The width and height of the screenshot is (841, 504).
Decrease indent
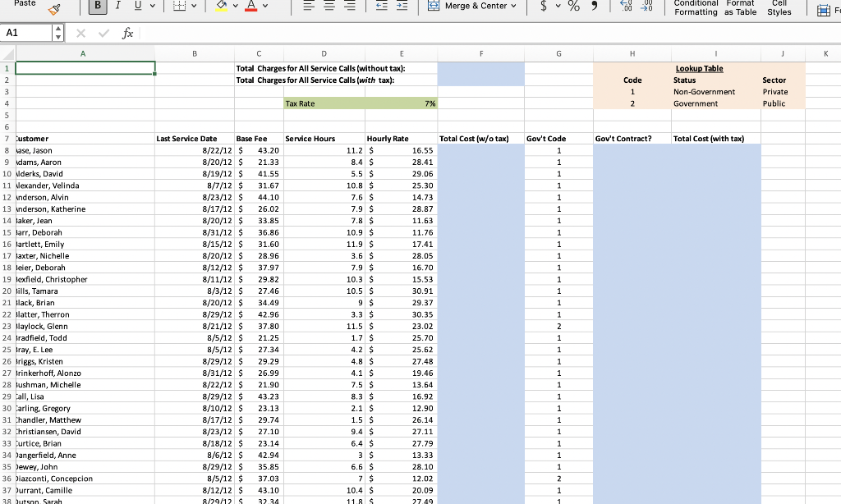coord(381,6)
